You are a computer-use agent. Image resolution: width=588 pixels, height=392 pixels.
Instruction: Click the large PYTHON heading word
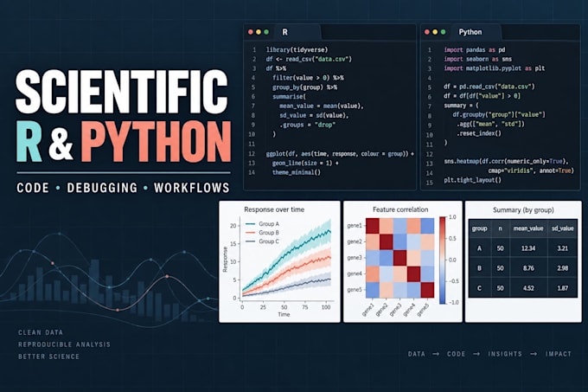tap(157, 142)
